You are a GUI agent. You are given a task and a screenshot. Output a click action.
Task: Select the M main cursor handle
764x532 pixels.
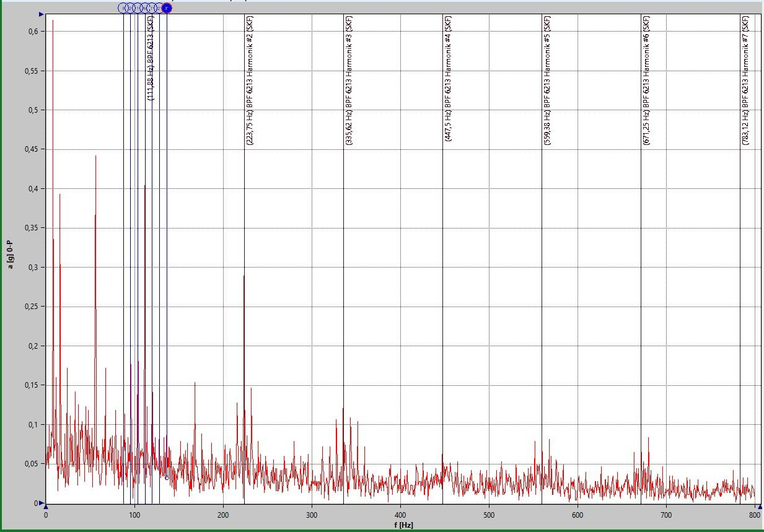click(x=144, y=8)
